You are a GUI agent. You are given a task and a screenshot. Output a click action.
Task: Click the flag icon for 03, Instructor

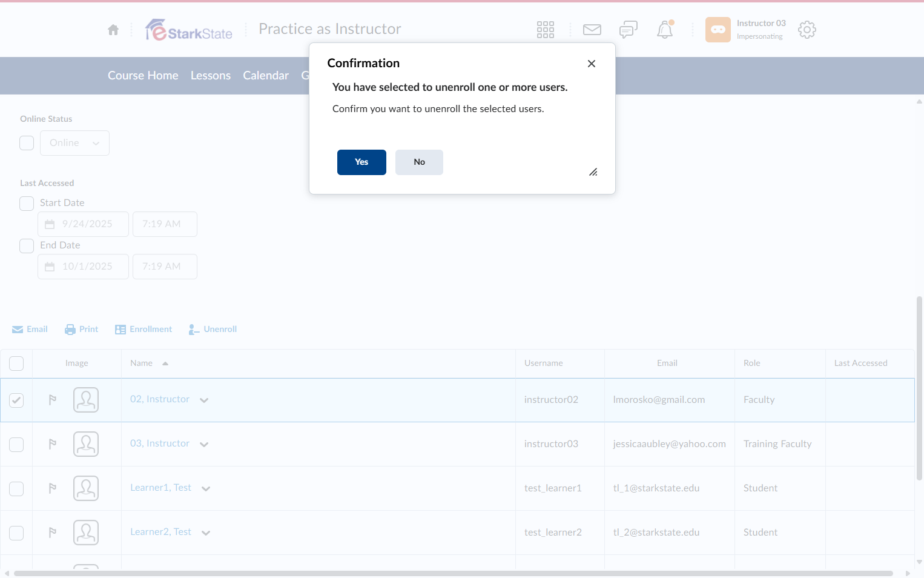pos(53,444)
